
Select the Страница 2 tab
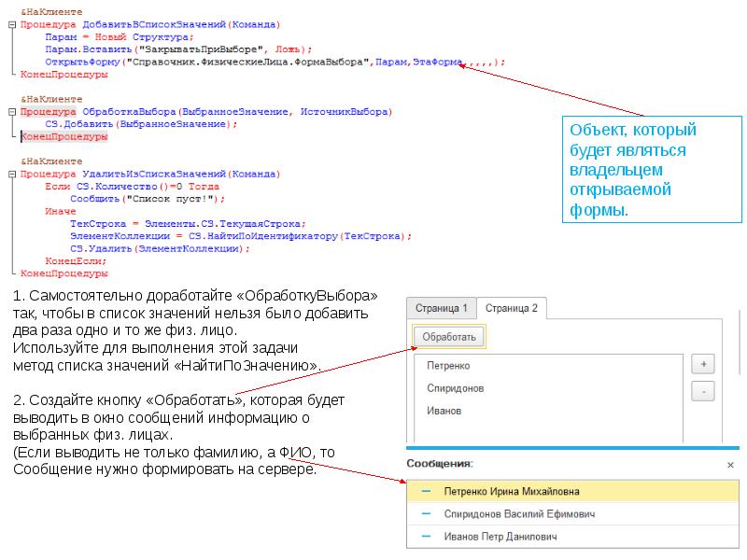(511, 308)
